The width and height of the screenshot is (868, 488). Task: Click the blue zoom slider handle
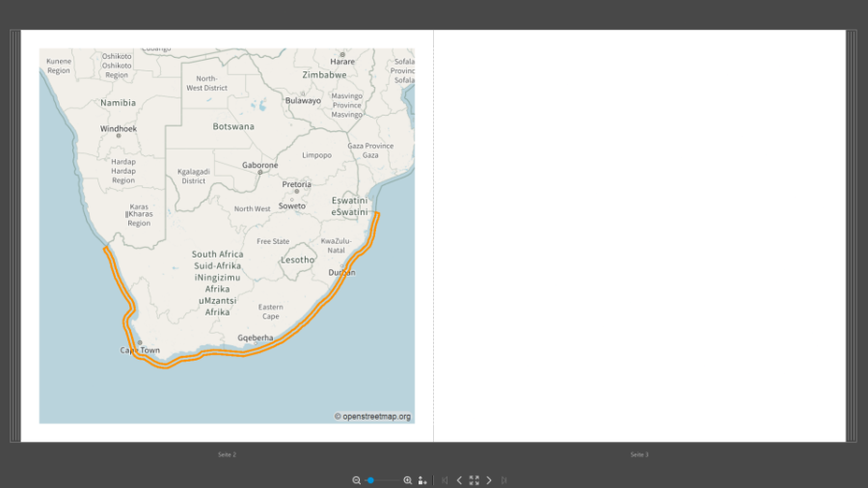click(x=370, y=480)
